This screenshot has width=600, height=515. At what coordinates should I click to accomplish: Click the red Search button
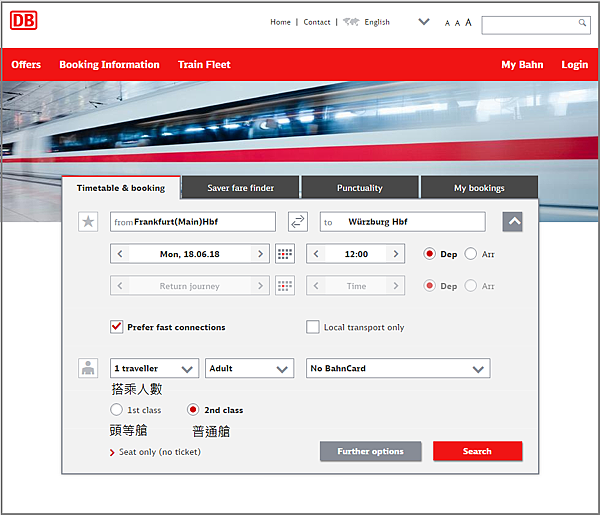tap(477, 451)
